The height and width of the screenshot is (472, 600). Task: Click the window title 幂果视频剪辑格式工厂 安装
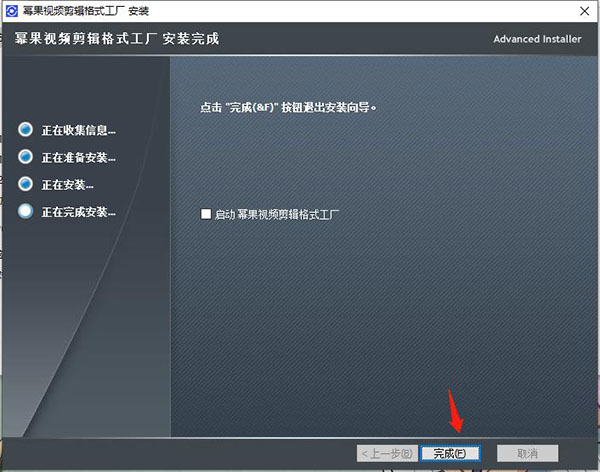click(x=85, y=11)
